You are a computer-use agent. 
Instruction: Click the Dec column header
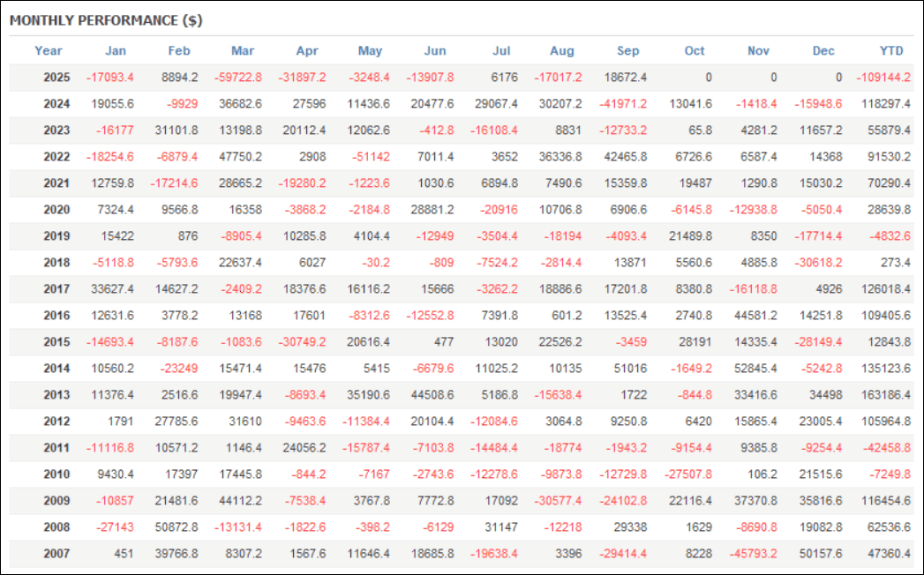point(823,50)
